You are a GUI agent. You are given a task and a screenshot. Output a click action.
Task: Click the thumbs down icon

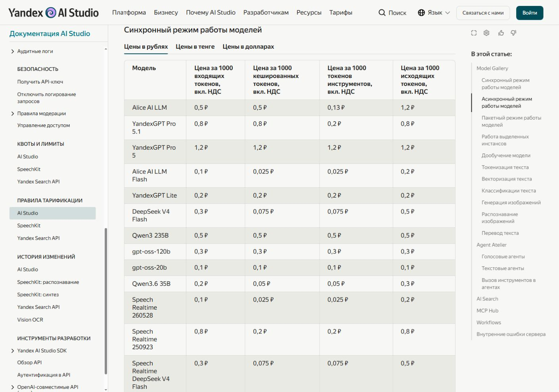tap(513, 33)
